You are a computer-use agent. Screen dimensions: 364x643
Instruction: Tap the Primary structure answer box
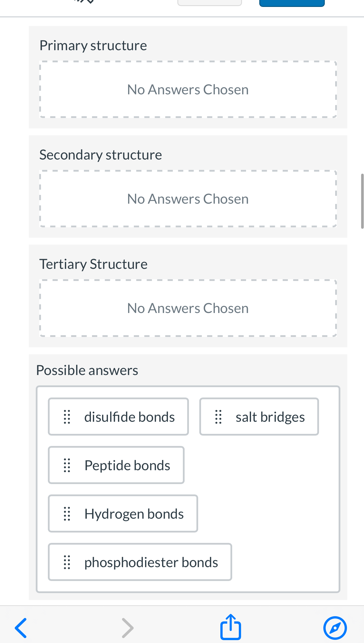pos(188,89)
